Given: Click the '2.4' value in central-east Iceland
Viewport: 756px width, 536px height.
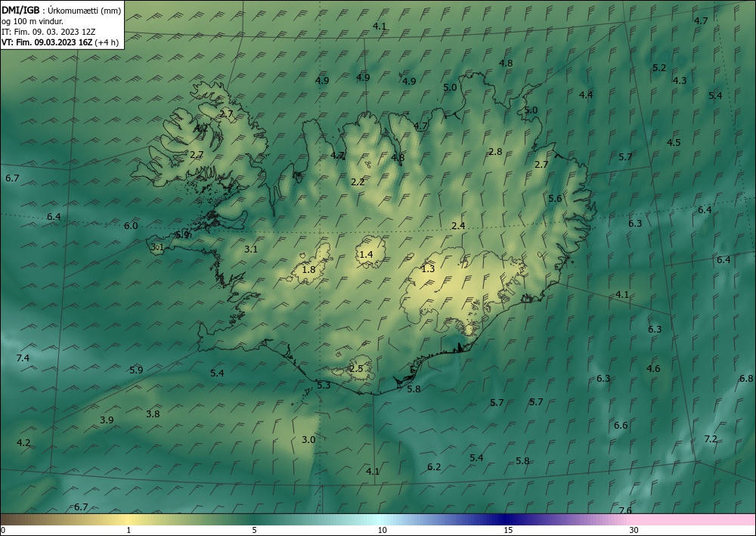Looking at the screenshot, I should click(x=458, y=225).
